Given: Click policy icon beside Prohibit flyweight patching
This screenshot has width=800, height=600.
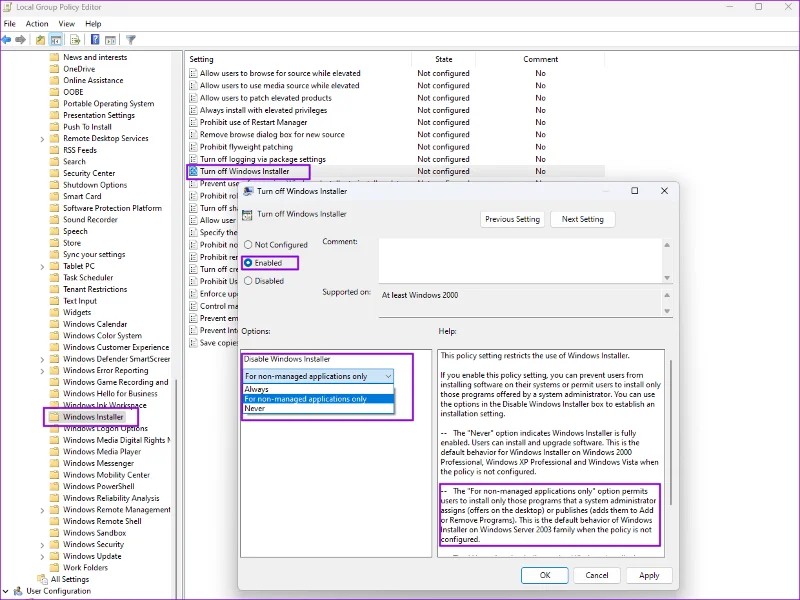Looking at the screenshot, I should pyautogui.click(x=193, y=147).
